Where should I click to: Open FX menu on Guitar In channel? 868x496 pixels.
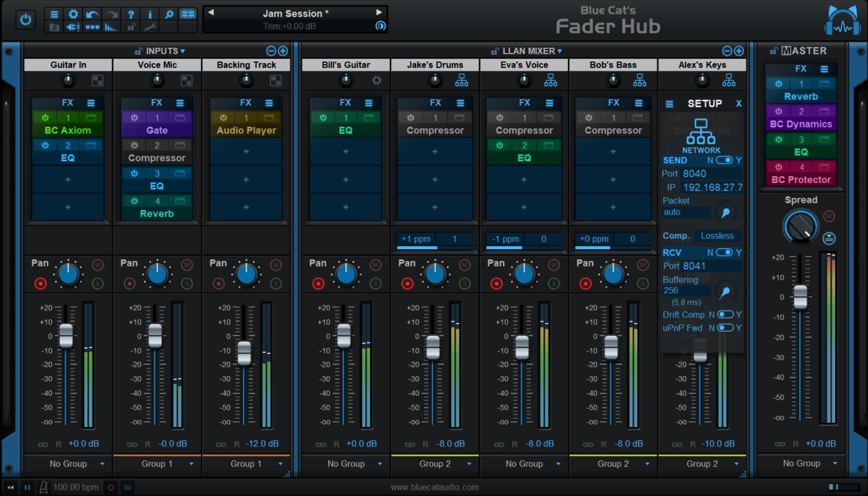pos(91,103)
